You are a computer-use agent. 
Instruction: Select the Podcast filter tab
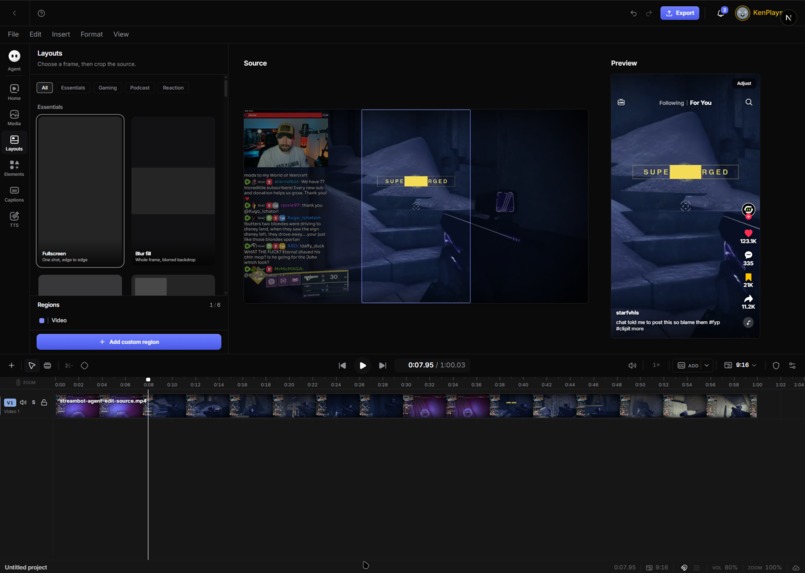tap(140, 88)
